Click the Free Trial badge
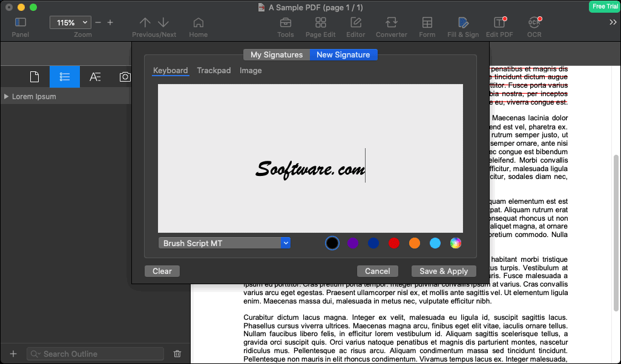The height and width of the screenshot is (364, 621). (x=605, y=6)
